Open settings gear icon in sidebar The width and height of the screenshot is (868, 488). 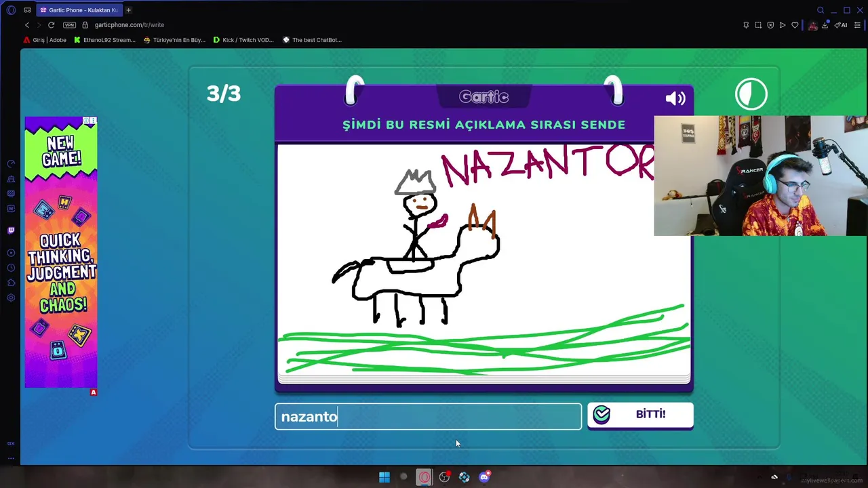pyautogui.click(x=11, y=298)
